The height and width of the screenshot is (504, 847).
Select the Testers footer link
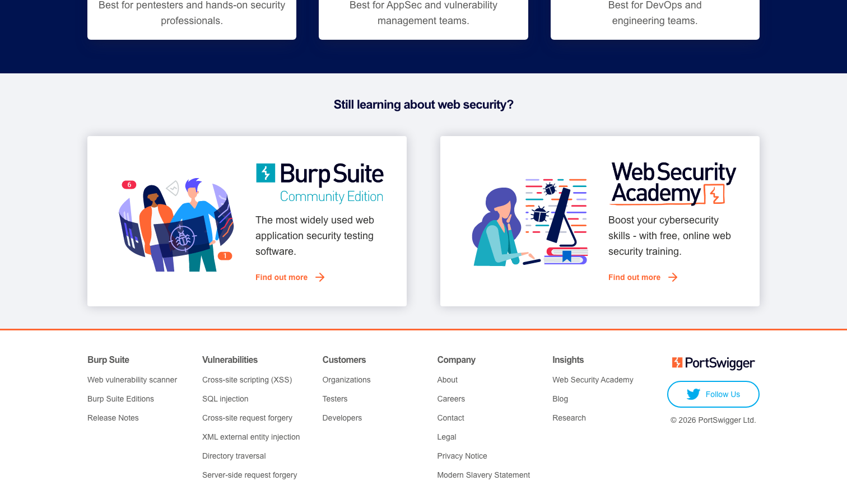pos(335,399)
